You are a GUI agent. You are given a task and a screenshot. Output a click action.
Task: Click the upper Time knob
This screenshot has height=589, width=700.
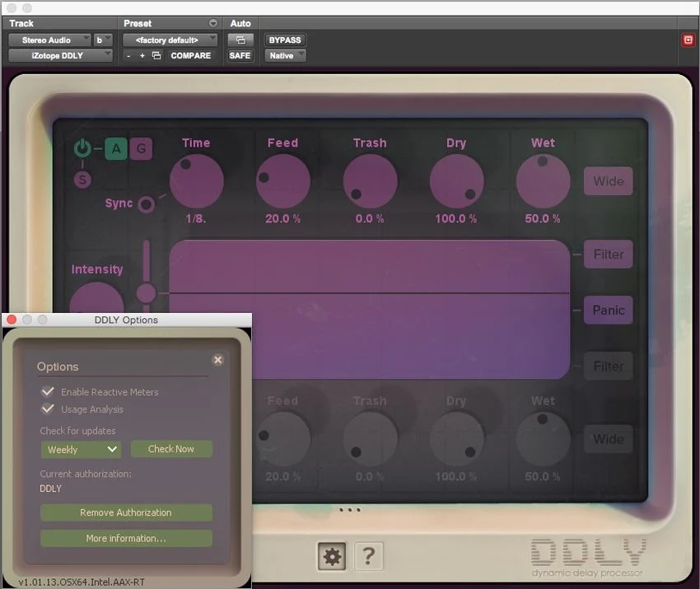(x=197, y=181)
